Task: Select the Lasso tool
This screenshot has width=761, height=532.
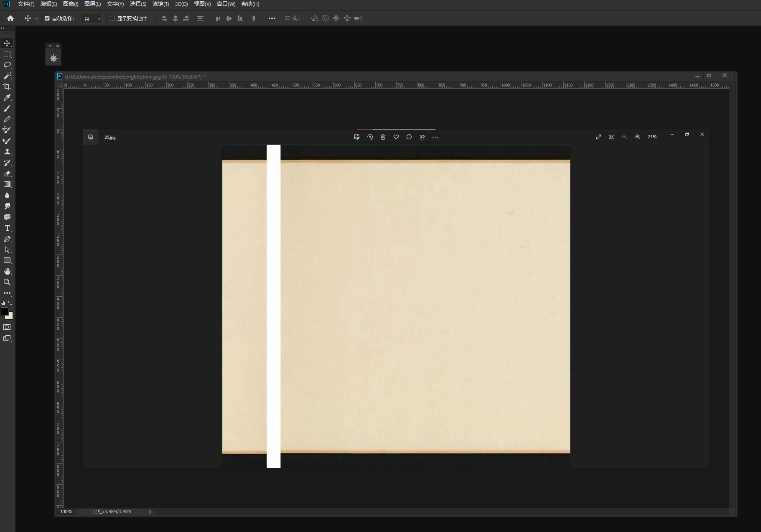Action: tap(7, 65)
